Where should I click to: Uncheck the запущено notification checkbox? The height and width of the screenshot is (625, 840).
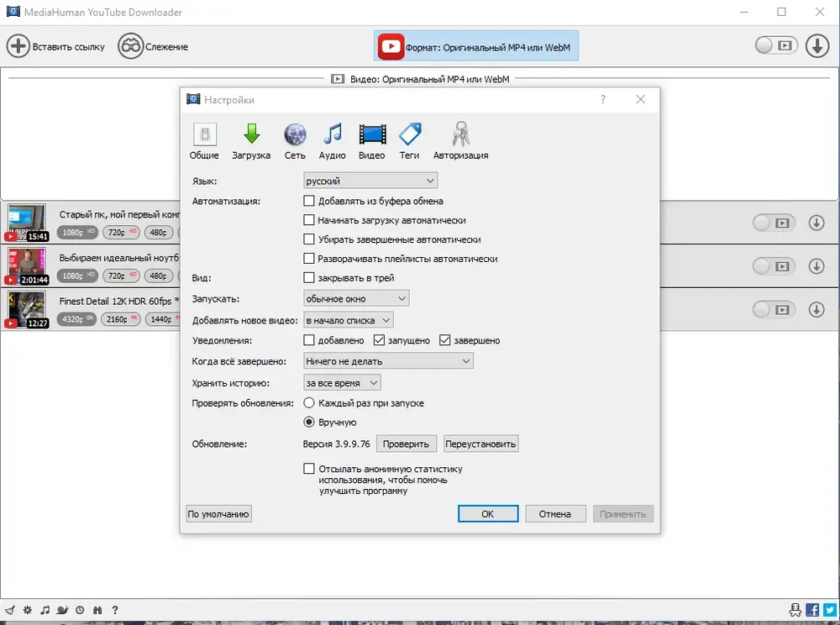click(x=380, y=340)
